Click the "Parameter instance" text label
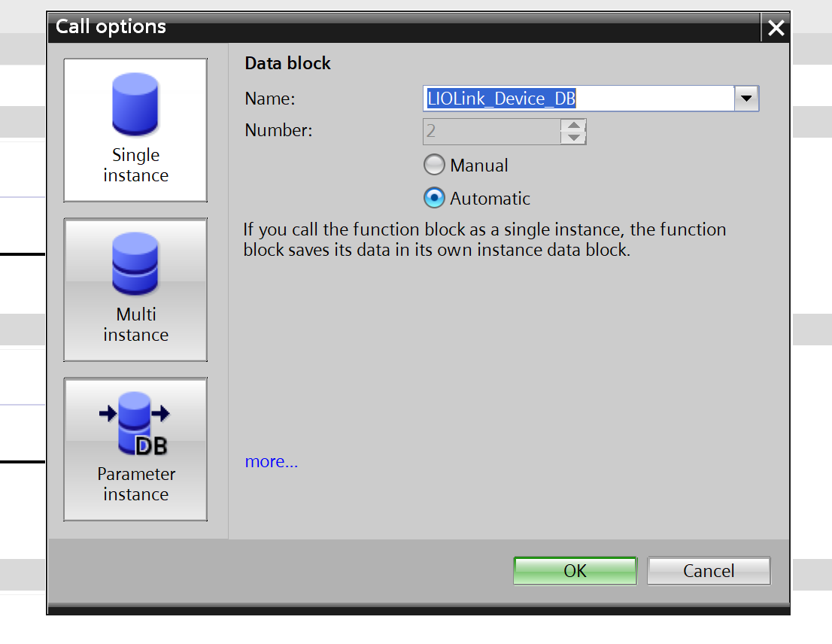The height and width of the screenshot is (644, 832). tap(135, 484)
